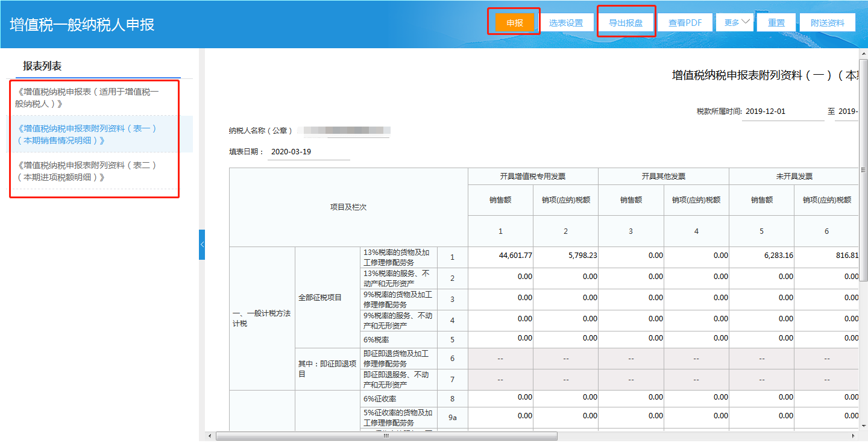The width and height of the screenshot is (868, 446).
Task: Click the 税款所属时间 start date 2019-12-01
Action: 782,111
